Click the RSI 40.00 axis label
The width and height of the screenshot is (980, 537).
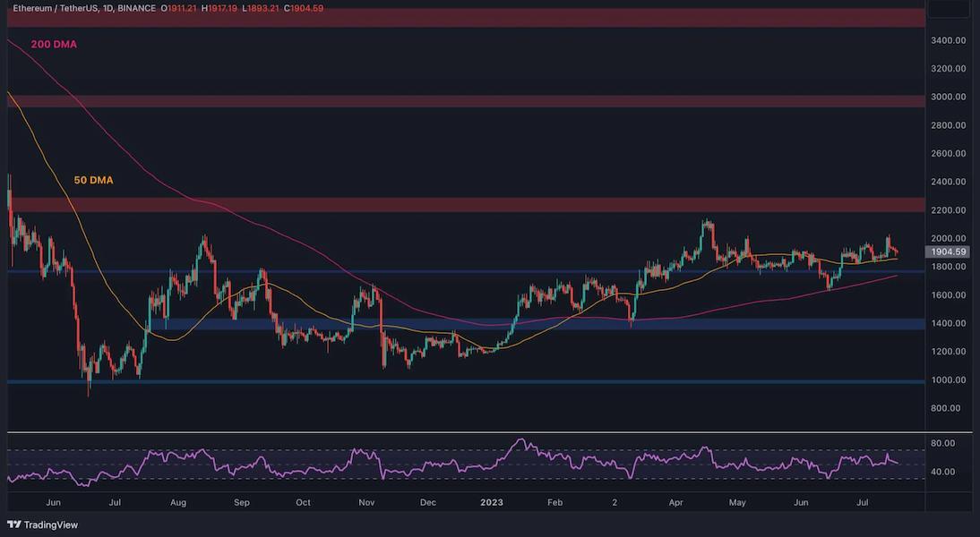[943, 472]
